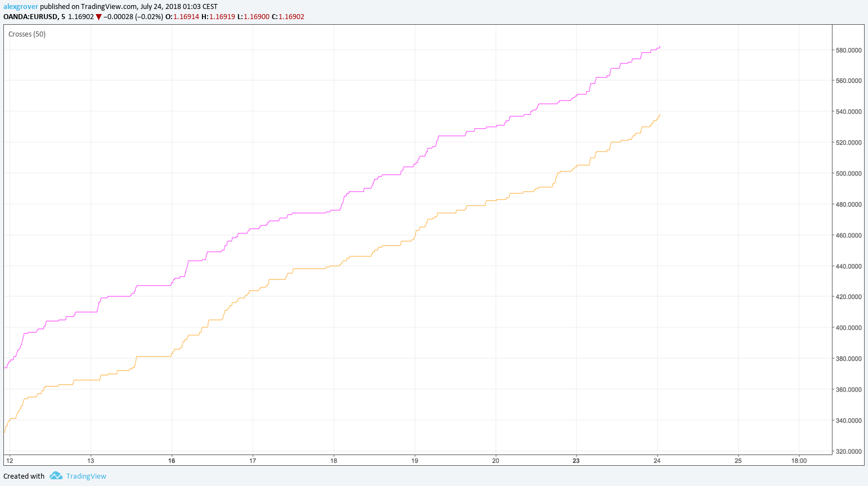Click the high price value H:1.16919
Image resolution: width=868 pixels, height=486 pixels.
[218, 17]
